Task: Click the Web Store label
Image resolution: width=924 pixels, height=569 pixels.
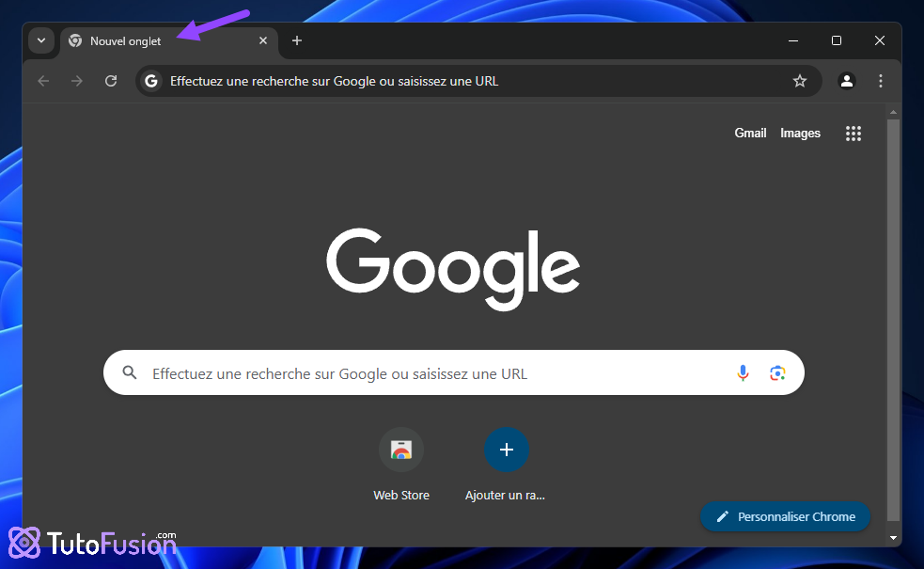Action: (x=401, y=496)
